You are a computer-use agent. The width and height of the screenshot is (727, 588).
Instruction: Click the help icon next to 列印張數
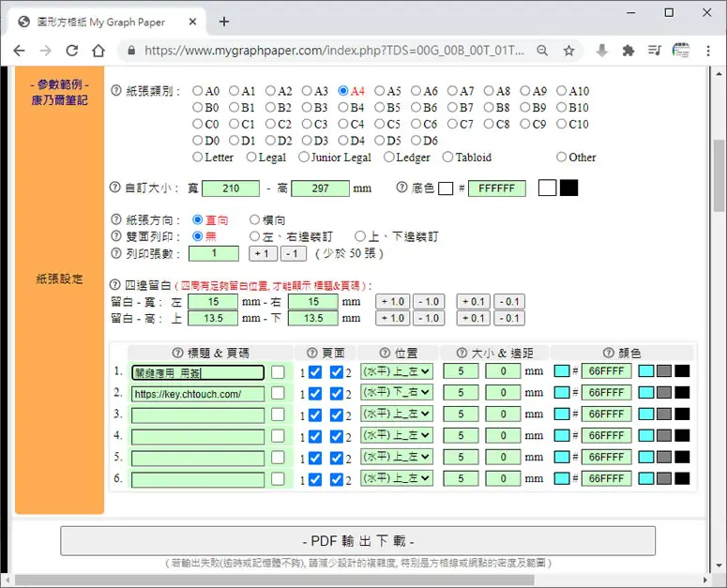[116, 253]
